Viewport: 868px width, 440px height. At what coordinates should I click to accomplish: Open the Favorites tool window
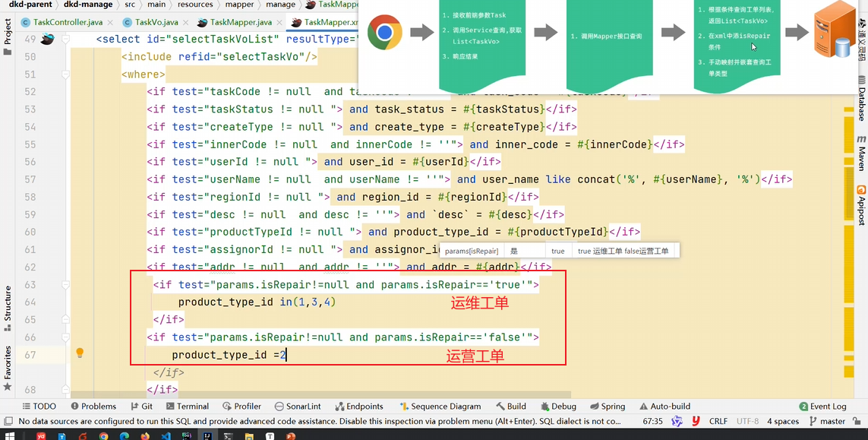(7, 369)
